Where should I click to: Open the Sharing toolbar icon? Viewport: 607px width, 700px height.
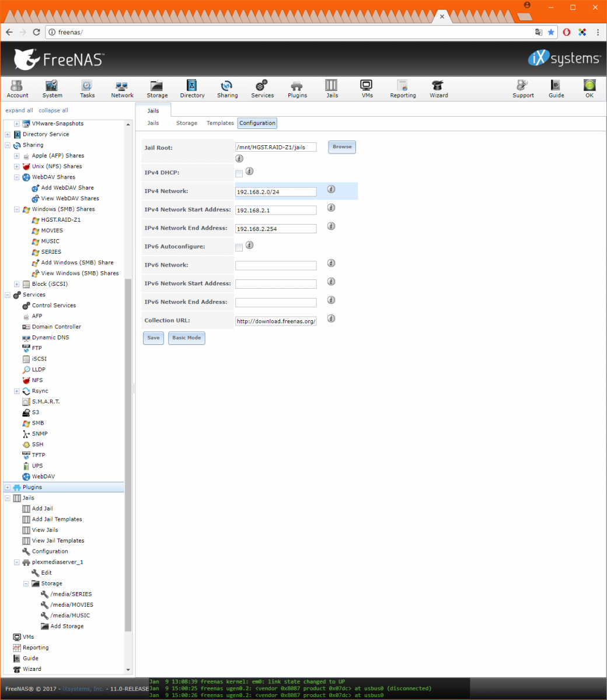227,89
